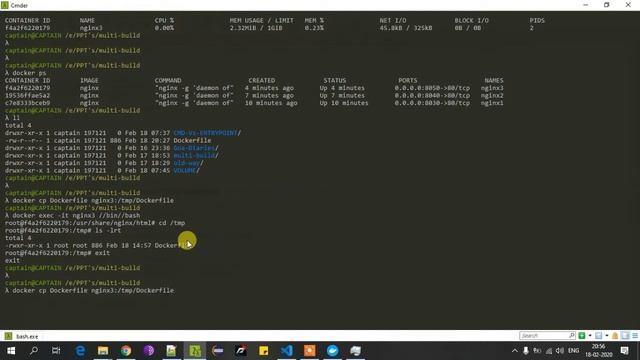Viewport: 640px width, 360px height.
Task: Open the orange recorder app on the taskbar
Action: pos(309,351)
